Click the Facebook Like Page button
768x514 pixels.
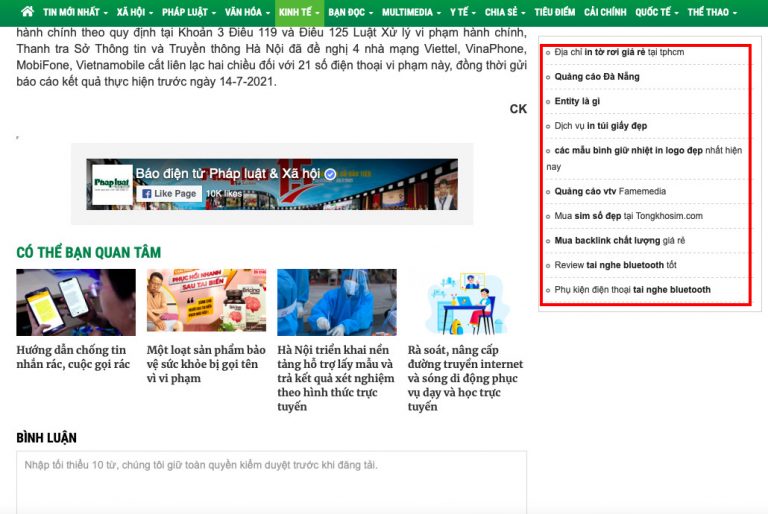coord(169,194)
